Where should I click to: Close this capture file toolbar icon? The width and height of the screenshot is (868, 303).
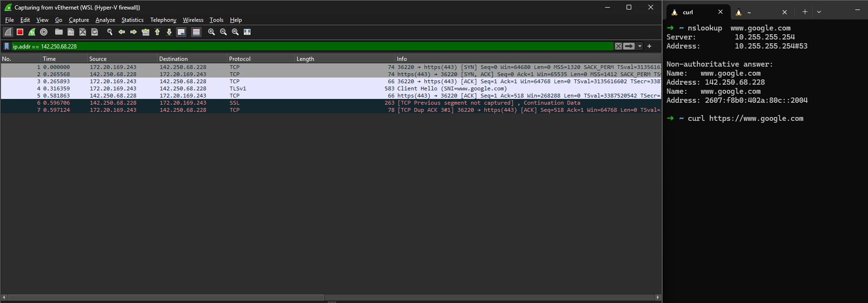pyautogui.click(x=83, y=32)
